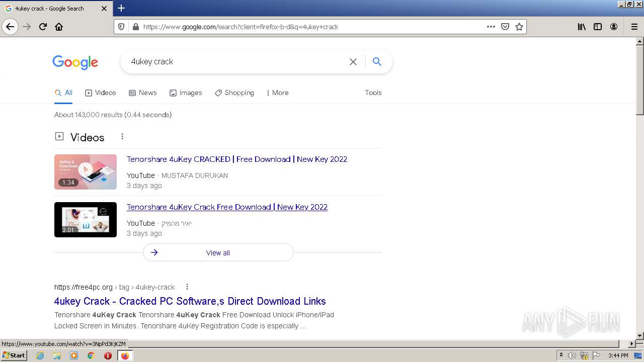The image size is (644, 362).
Task: View site security padlock information
Action: click(x=135, y=27)
